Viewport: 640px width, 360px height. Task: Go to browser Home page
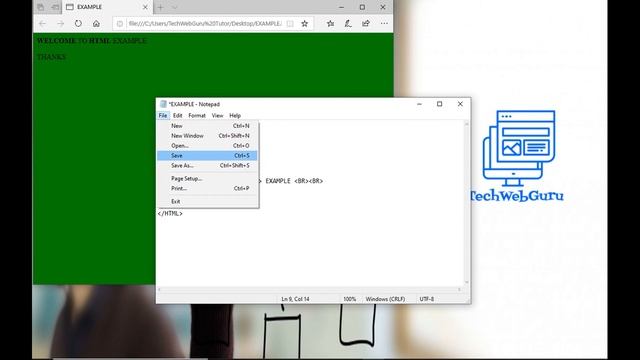(x=96, y=24)
